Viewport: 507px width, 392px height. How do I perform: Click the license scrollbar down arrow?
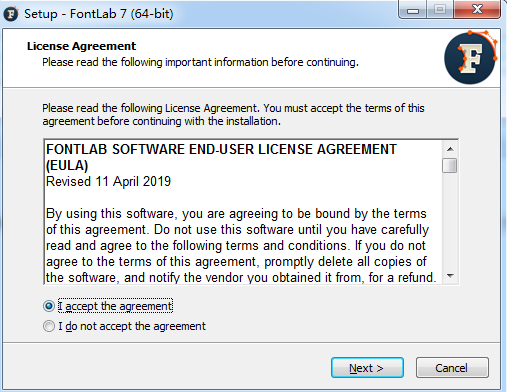450,276
